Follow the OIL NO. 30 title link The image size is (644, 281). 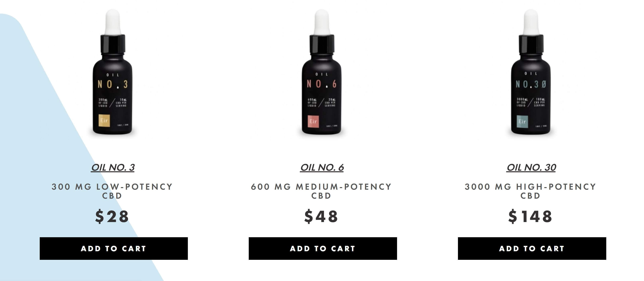point(531,167)
